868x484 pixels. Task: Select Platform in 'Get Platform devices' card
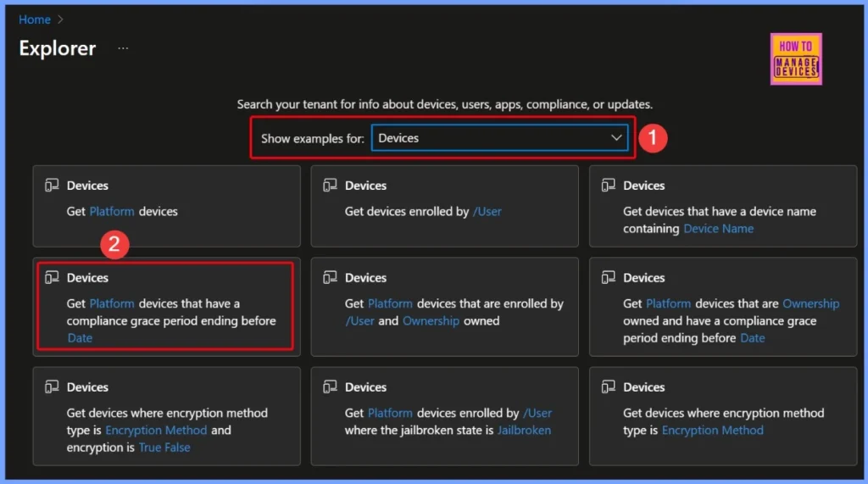[112, 211]
